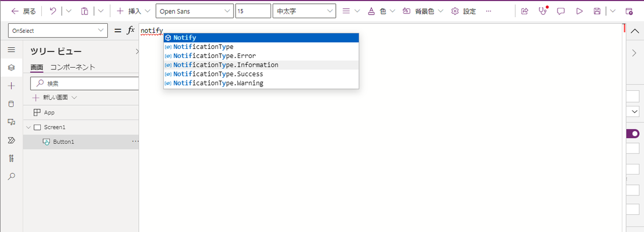
Task: Expand the right properties pane chevron
Action: [x=634, y=52]
